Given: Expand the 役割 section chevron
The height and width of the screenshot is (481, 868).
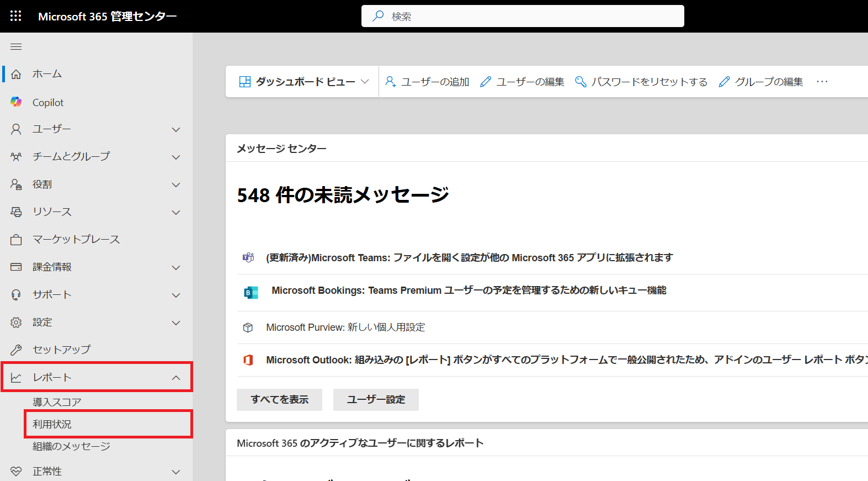Looking at the screenshot, I should [x=176, y=185].
